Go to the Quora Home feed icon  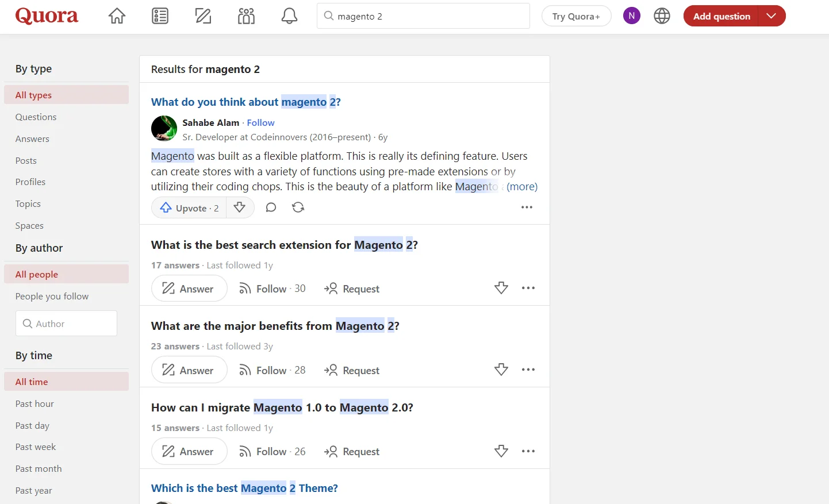point(117,16)
